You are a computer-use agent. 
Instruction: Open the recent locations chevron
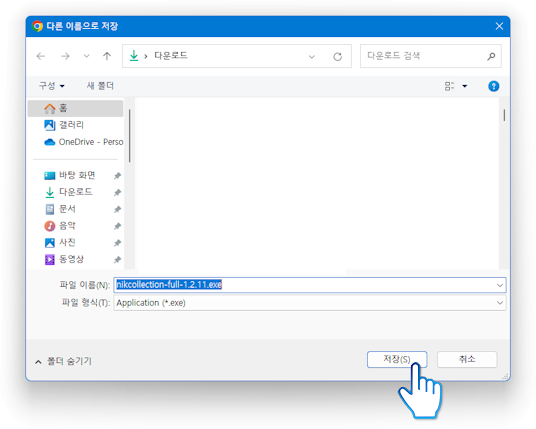click(x=86, y=56)
